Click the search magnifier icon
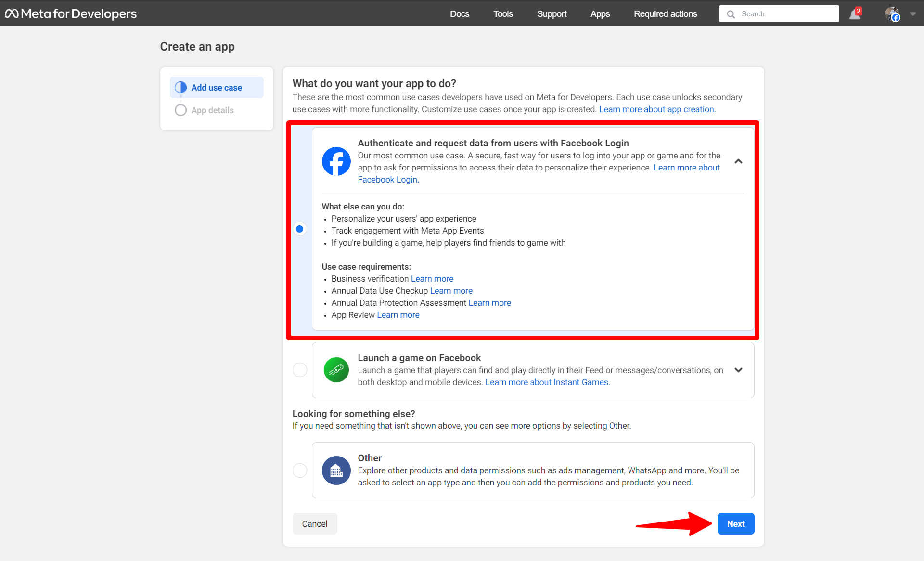The height and width of the screenshot is (561, 924). point(731,14)
